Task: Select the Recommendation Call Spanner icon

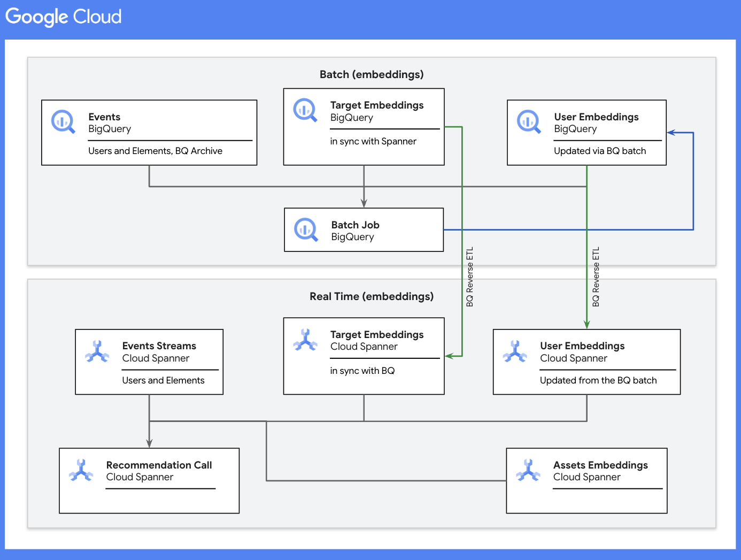Action: pyautogui.click(x=81, y=471)
